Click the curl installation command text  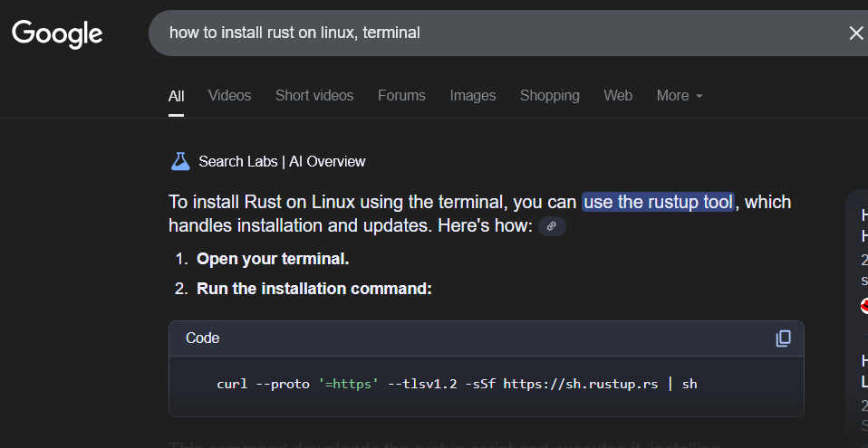[x=457, y=384]
